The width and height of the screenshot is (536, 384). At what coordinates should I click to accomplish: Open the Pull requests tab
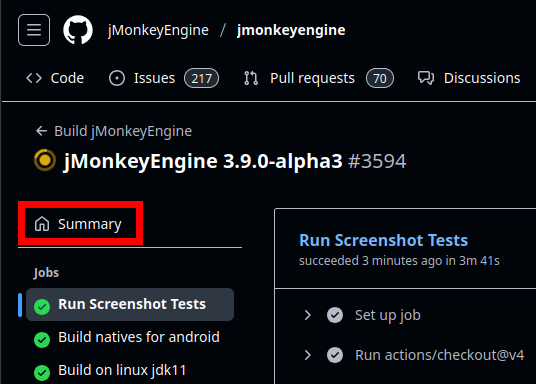(x=318, y=78)
